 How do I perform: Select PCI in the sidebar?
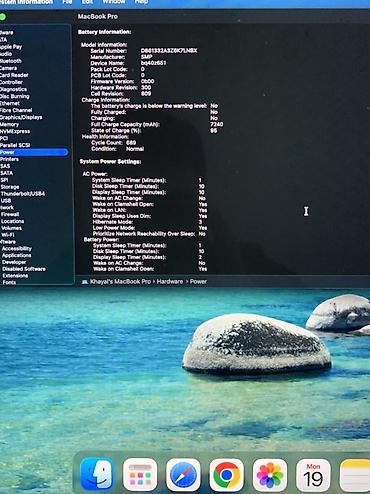click(4, 138)
